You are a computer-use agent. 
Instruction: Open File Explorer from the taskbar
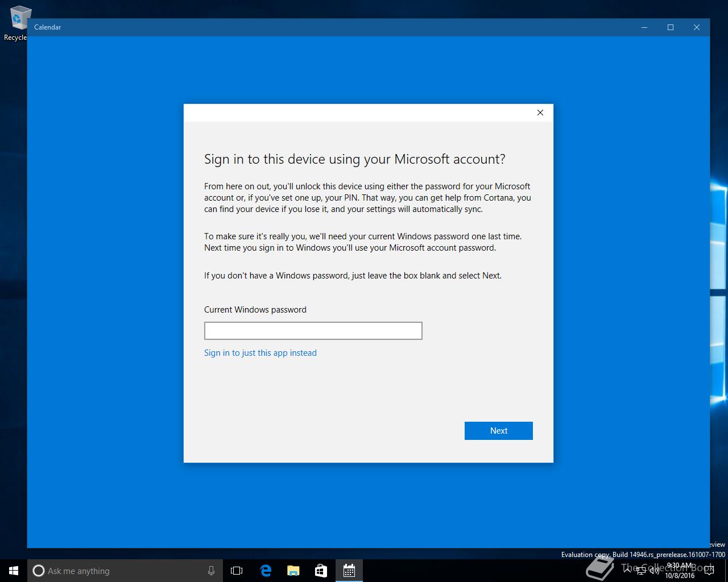(x=293, y=571)
